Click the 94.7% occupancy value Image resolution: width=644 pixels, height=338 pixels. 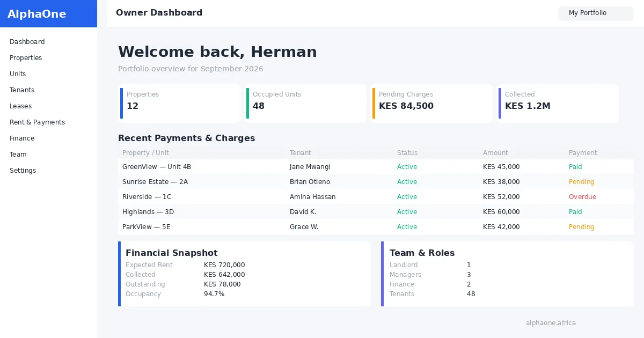click(x=214, y=294)
